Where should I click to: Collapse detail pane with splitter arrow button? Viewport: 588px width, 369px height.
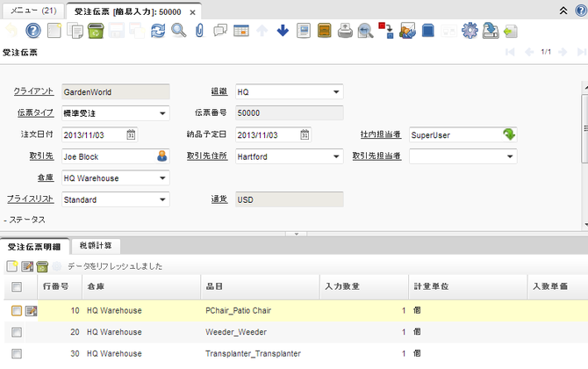tap(297, 234)
